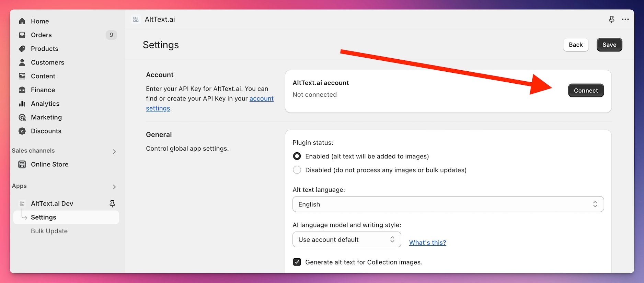
Task: Click the Sales channels heading
Action: coord(33,151)
